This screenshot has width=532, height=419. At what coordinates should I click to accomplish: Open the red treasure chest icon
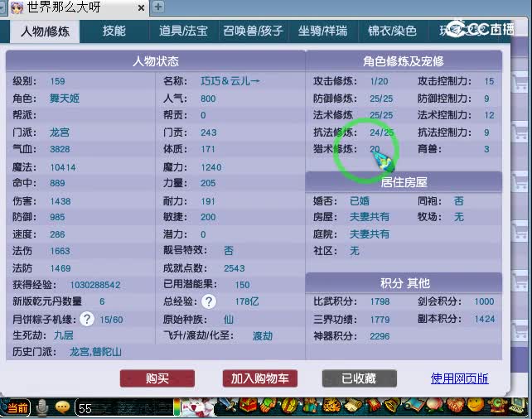coord(249,405)
